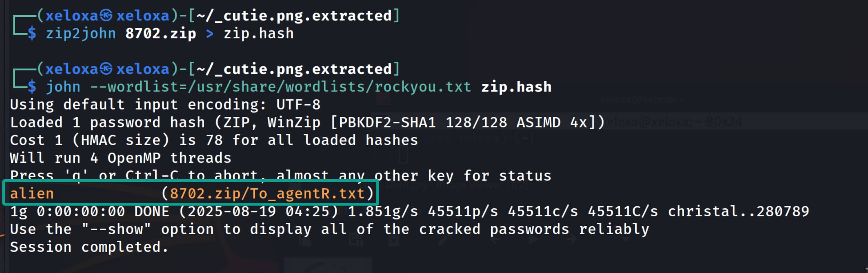Click the 8702.zip argument in first command

pyautogui.click(x=160, y=34)
